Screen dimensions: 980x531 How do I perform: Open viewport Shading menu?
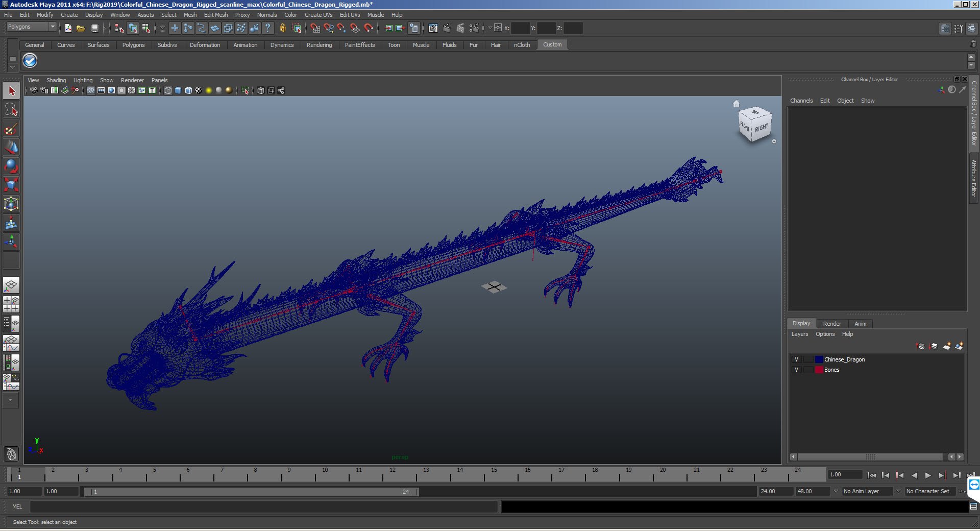[56, 80]
